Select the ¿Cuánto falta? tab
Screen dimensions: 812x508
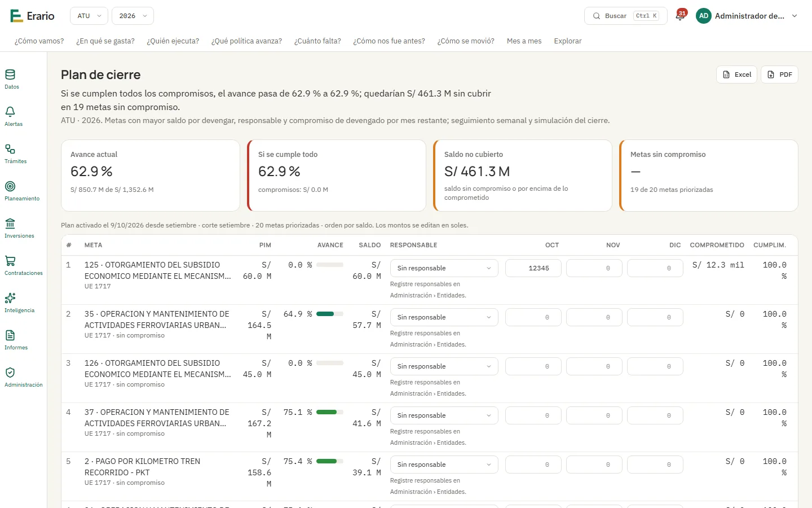pos(317,41)
